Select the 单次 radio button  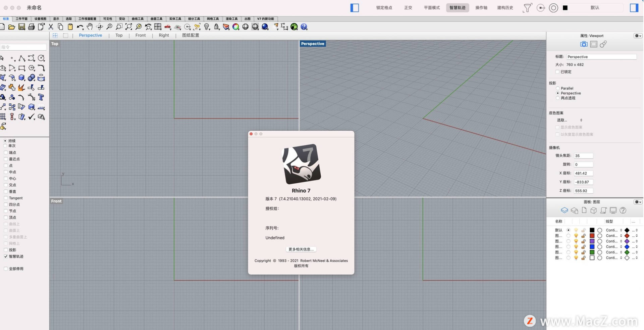point(5,146)
